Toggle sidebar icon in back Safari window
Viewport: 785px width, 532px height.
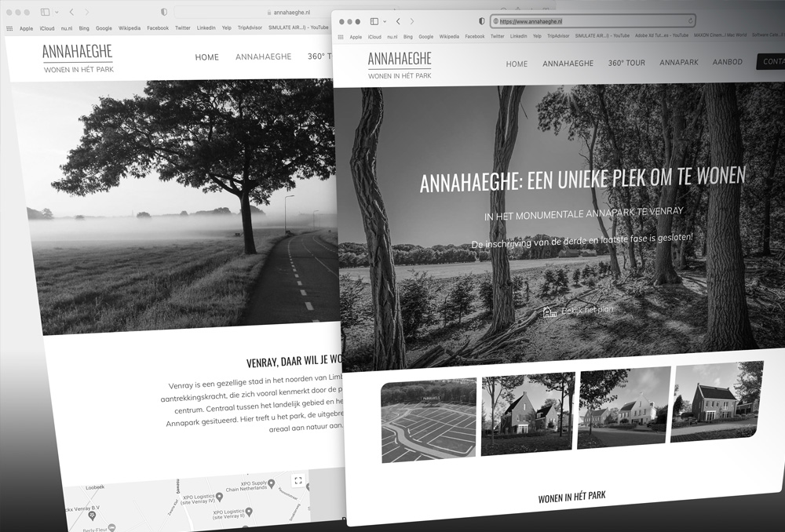point(45,12)
